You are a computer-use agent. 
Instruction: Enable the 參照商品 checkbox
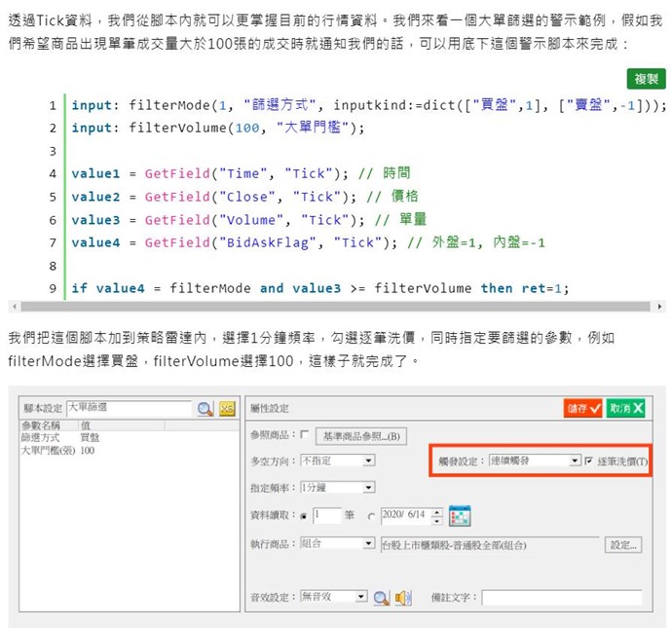click(x=306, y=434)
